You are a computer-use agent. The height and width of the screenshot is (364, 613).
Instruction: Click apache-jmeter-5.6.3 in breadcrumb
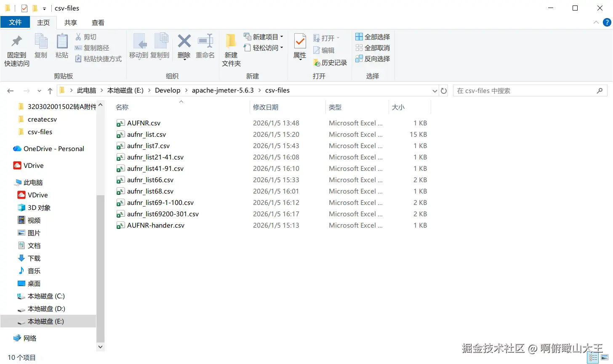(223, 90)
